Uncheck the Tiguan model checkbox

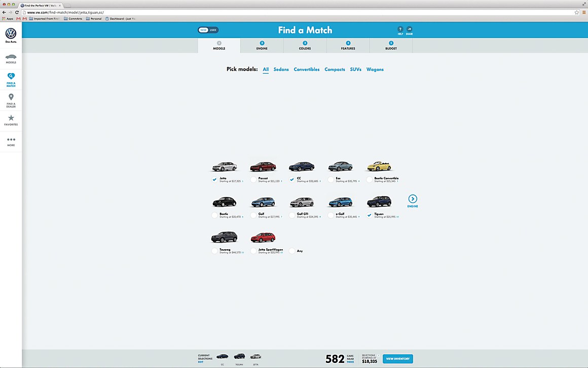[369, 215]
